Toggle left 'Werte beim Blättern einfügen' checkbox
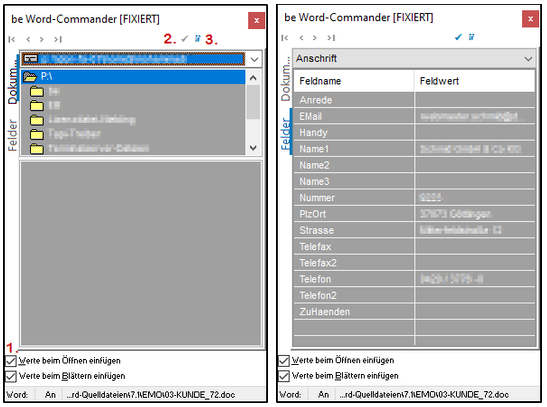This screenshot has height=407, width=547. coord(11,376)
